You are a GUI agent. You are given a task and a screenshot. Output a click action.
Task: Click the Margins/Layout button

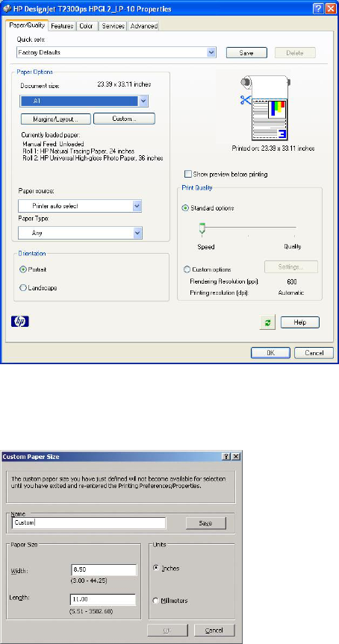(x=56, y=119)
